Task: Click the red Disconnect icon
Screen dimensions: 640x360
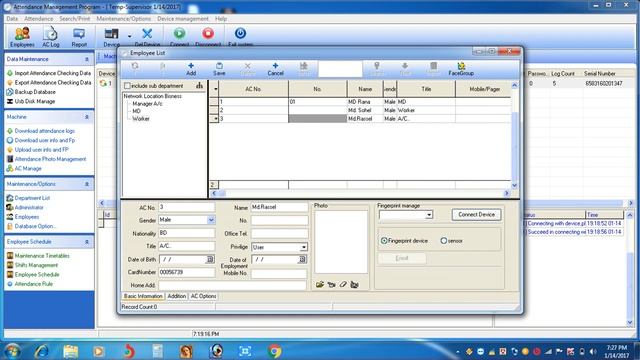Action: coord(208,33)
